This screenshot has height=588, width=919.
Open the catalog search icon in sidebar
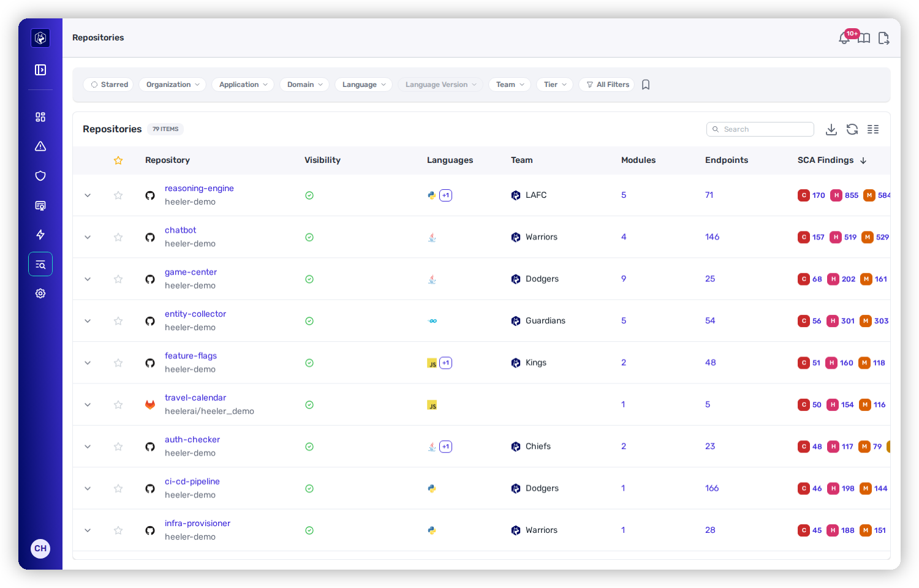40,264
